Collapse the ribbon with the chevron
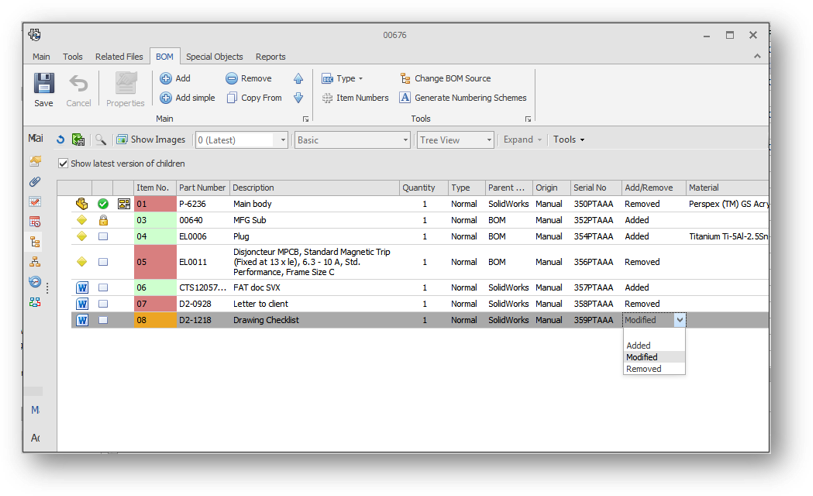 coord(757,56)
